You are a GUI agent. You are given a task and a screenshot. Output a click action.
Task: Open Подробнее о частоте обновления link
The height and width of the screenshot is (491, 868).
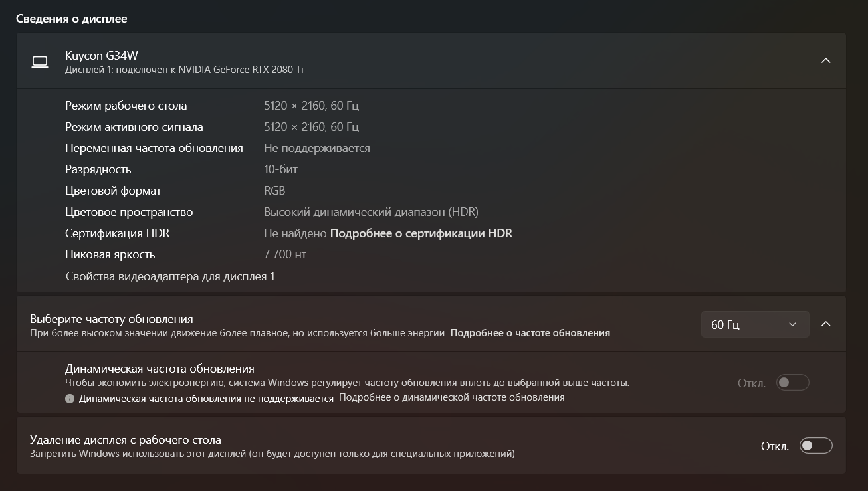(530, 333)
